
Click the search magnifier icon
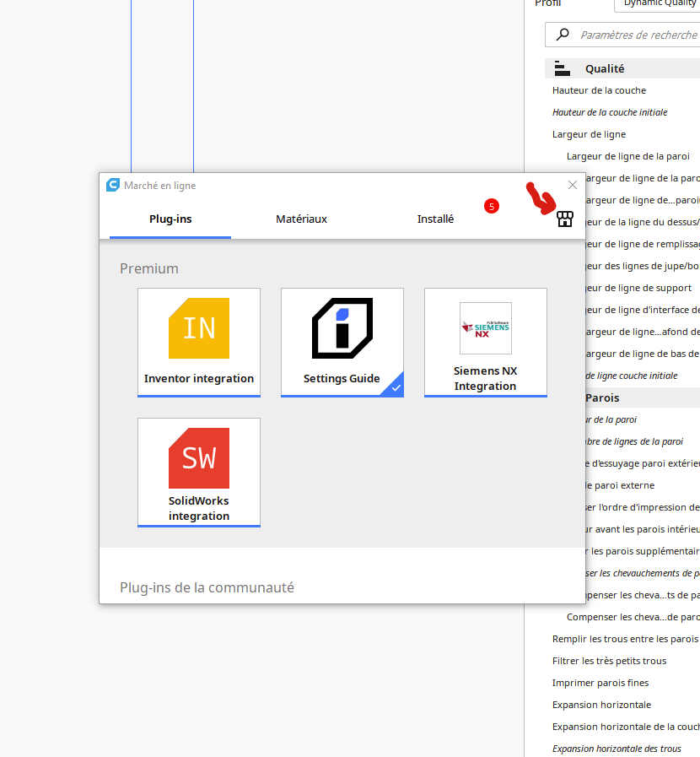[563, 35]
